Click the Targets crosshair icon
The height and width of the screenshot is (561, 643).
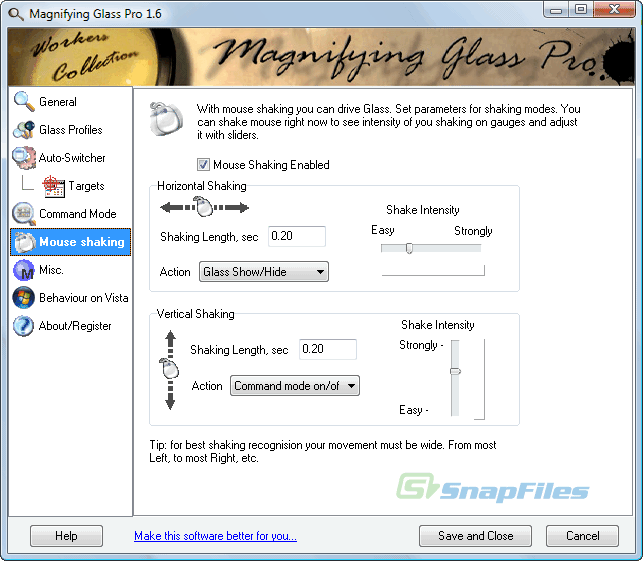(x=53, y=186)
